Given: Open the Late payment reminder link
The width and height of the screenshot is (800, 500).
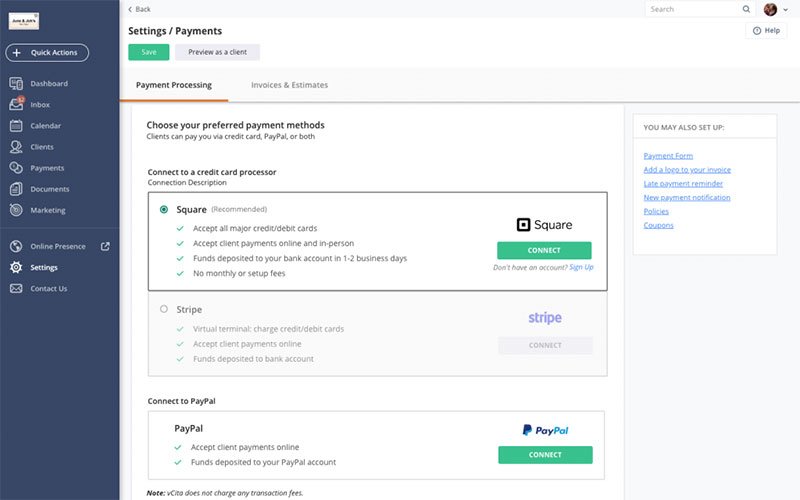Looking at the screenshot, I should click(683, 184).
